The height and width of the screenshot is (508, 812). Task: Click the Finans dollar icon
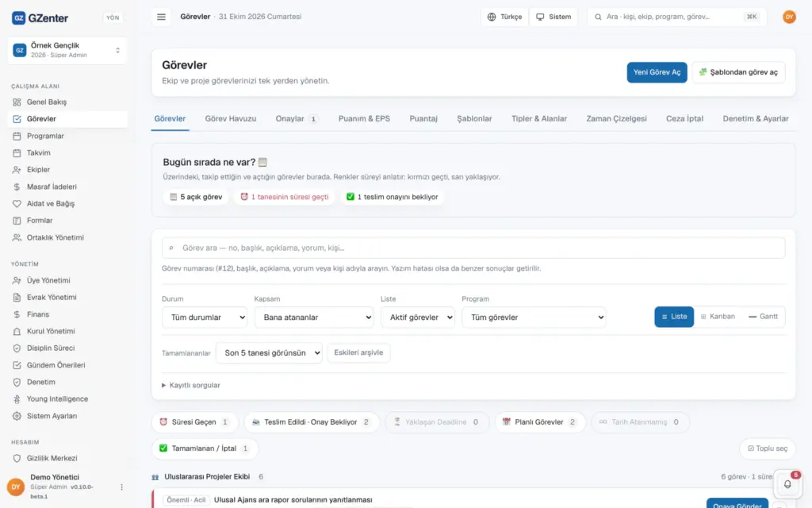[17, 314]
